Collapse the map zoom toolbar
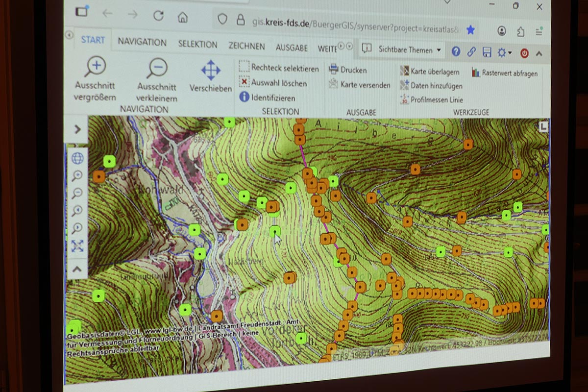This screenshot has width=588, height=392. pos(77,269)
